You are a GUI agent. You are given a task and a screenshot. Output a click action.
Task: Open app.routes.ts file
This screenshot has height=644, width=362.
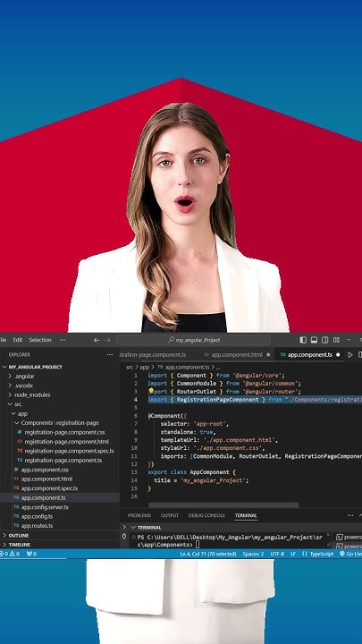[60, 526]
